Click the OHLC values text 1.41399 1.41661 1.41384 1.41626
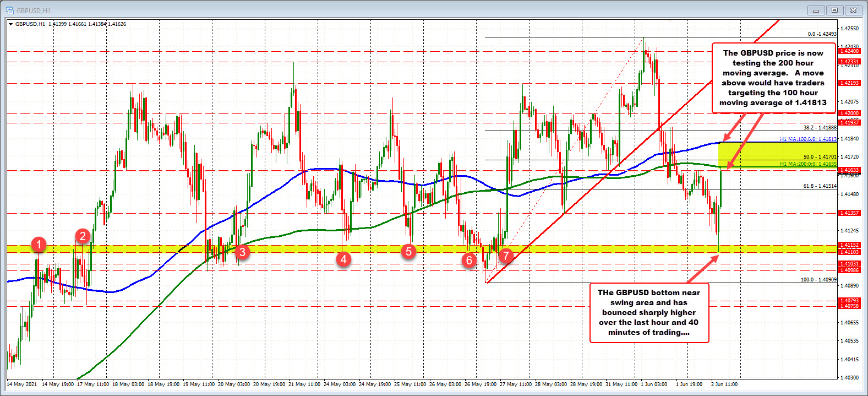 tap(87, 24)
